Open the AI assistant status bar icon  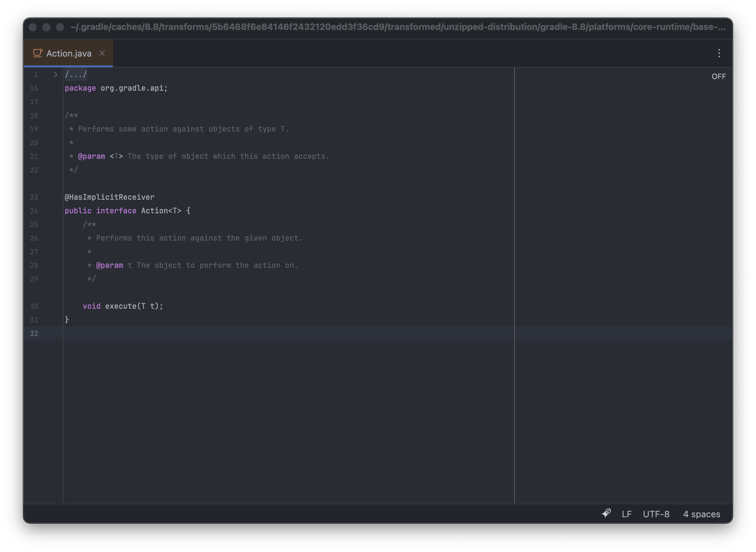click(x=606, y=513)
